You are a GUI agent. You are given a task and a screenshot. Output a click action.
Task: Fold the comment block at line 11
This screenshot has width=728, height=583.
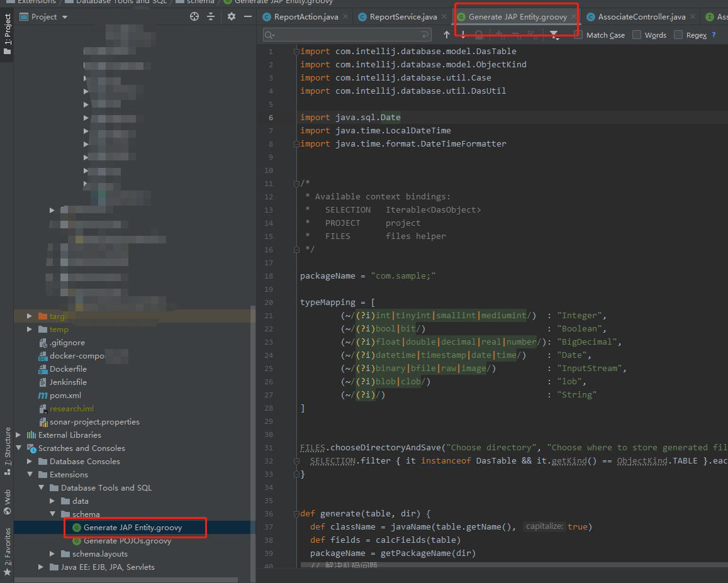click(x=296, y=184)
